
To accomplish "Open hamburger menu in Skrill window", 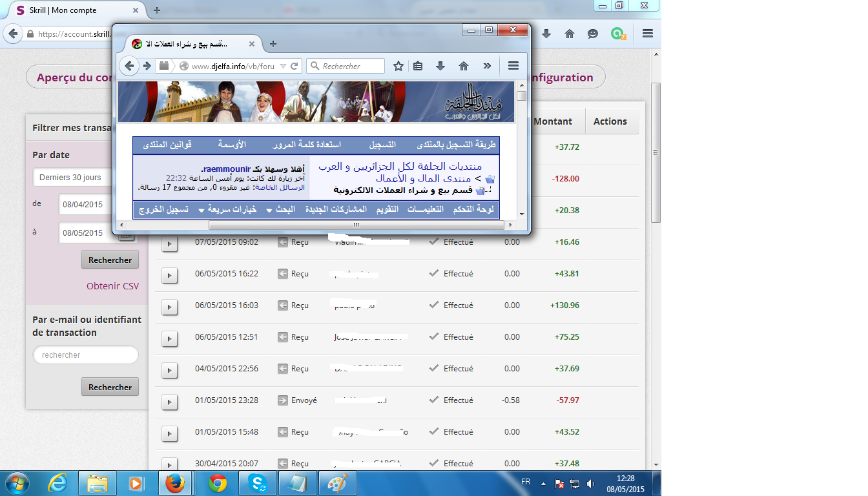I will tap(648, 34).
